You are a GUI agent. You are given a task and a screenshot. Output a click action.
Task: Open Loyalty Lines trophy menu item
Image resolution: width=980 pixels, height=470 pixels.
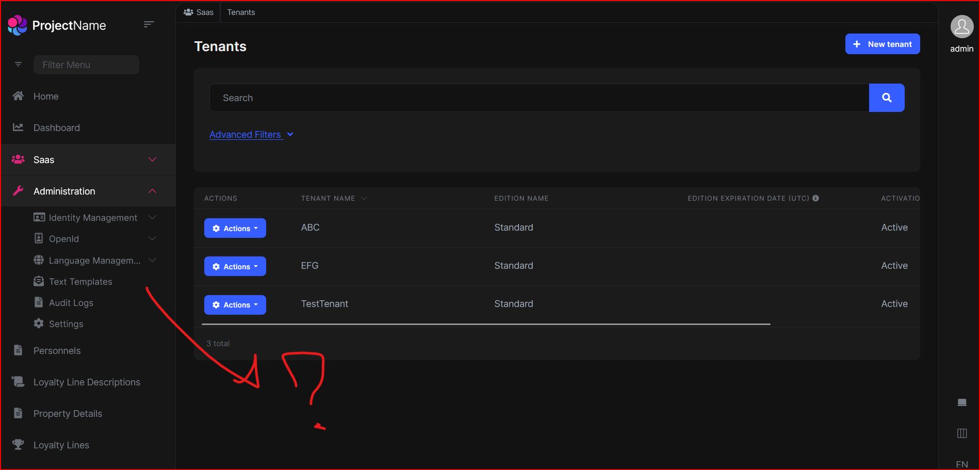[x=61, y=445]
